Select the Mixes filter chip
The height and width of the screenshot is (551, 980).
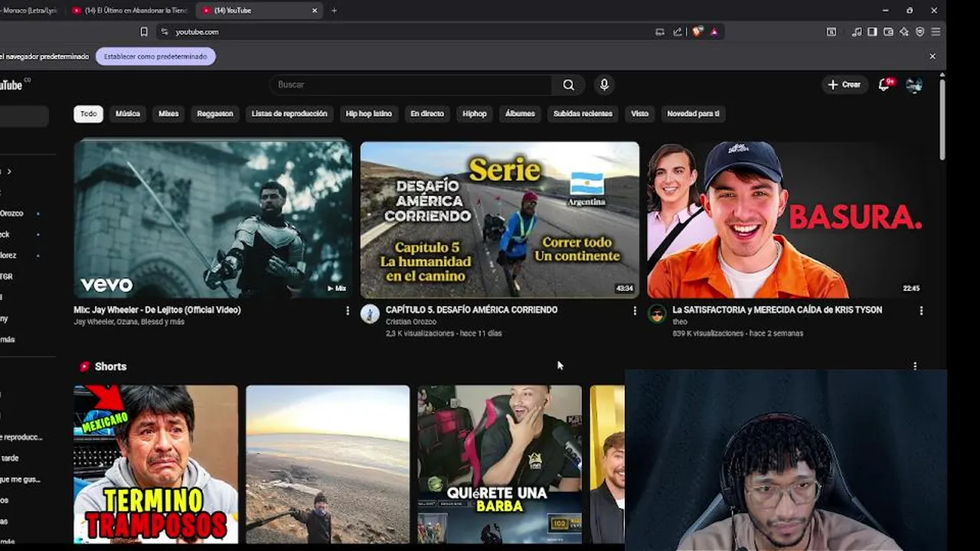click(168, 113)
